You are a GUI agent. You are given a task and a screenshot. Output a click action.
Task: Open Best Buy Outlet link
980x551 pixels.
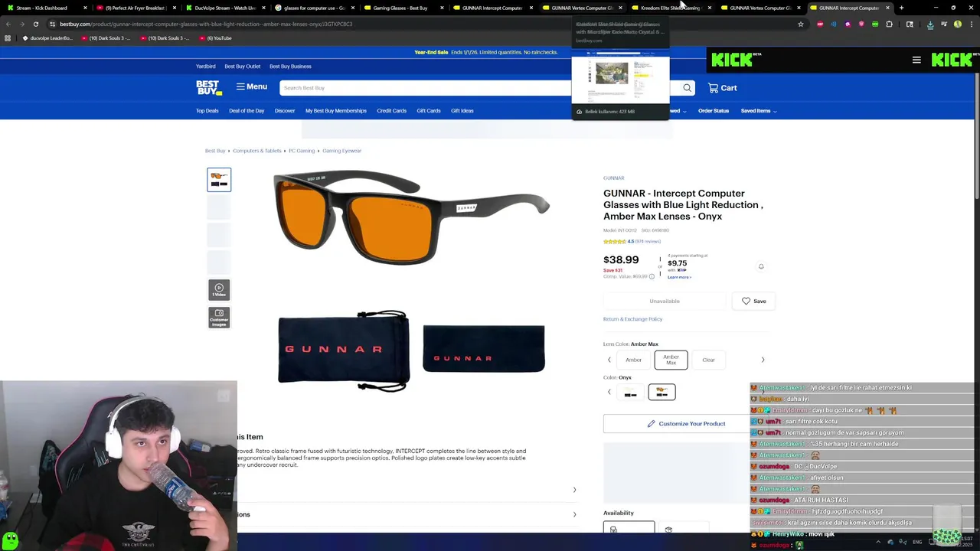tap(242, 67)
